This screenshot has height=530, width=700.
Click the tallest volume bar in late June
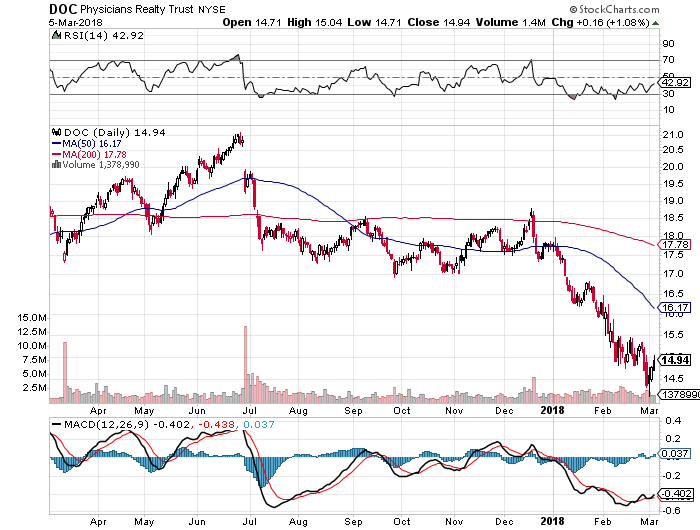click(x=245, y=364)
